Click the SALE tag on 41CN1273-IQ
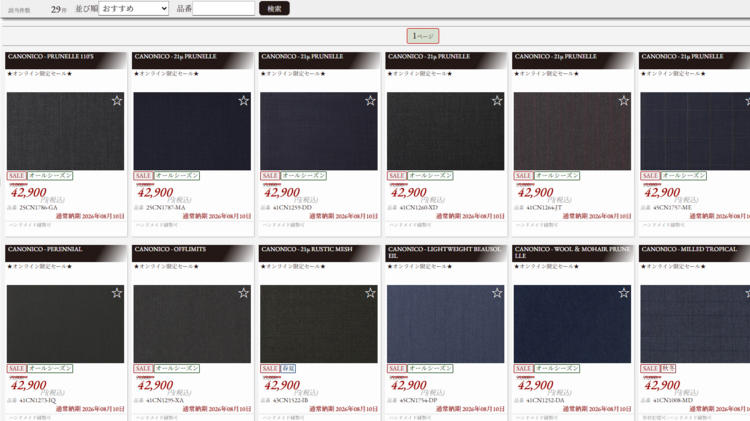 click(x=16, y=368)
